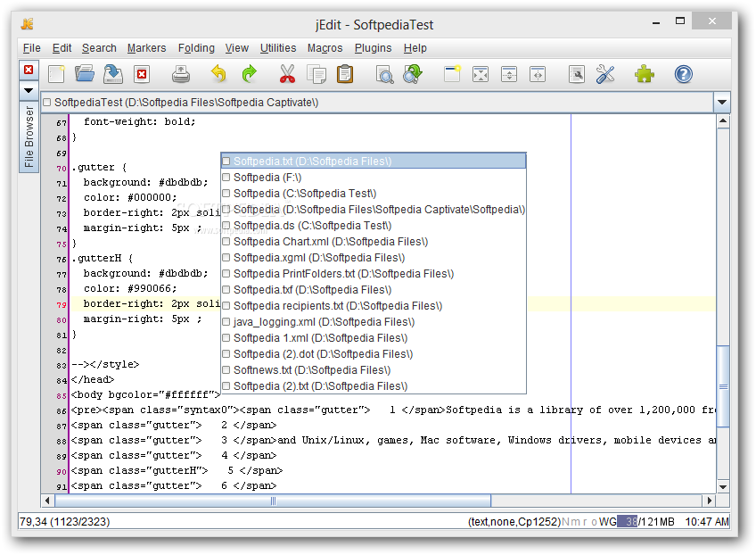
Task: Pick Softpedia.ds (C:\Softpedia Test\) entry
Action: click(x=374, y=226)
